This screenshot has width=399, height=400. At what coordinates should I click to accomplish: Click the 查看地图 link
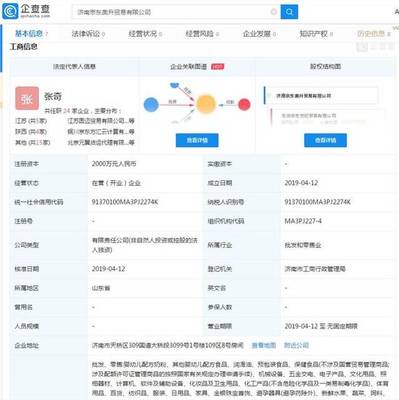click(264, 345)
